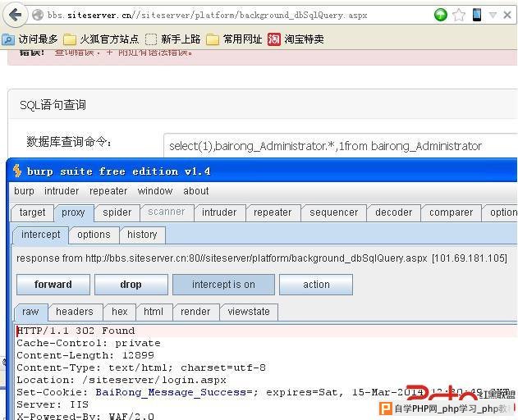
Task: Click the green go arrow icon
Action: point(440,15)
